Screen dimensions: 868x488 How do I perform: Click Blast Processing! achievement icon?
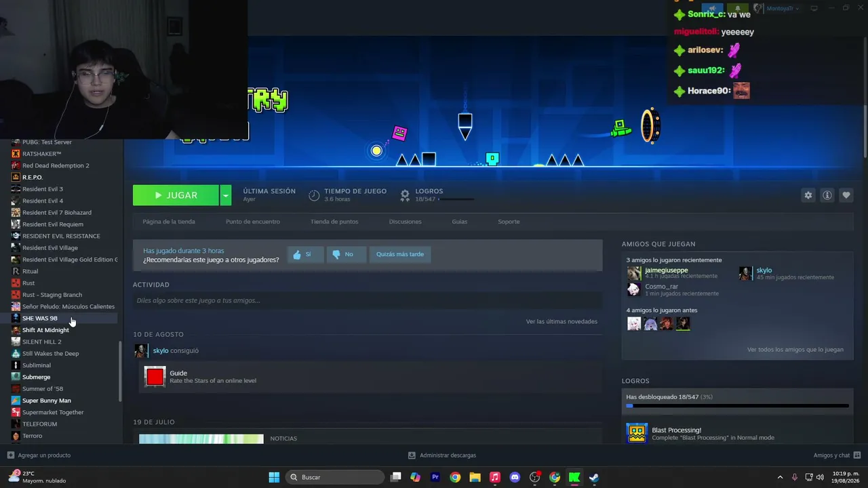637,433
